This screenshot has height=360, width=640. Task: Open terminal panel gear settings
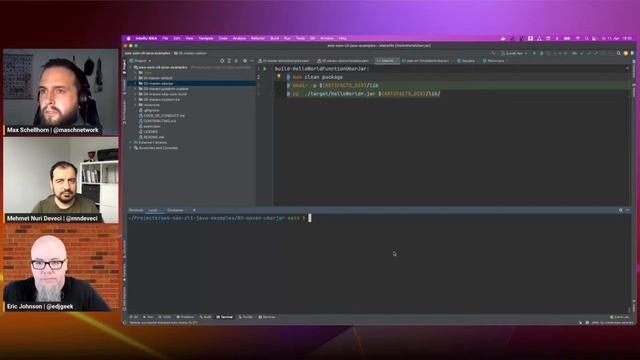click(x=621, y=210)
